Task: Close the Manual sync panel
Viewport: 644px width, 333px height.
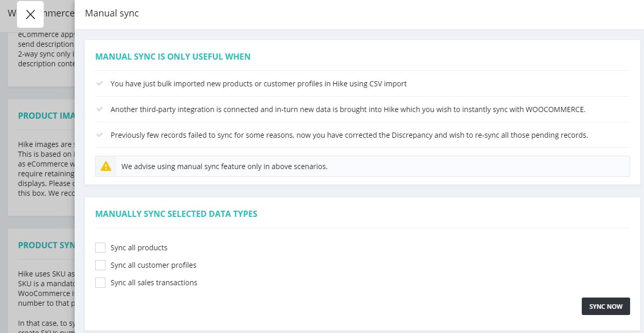Action: pos(30,14)
